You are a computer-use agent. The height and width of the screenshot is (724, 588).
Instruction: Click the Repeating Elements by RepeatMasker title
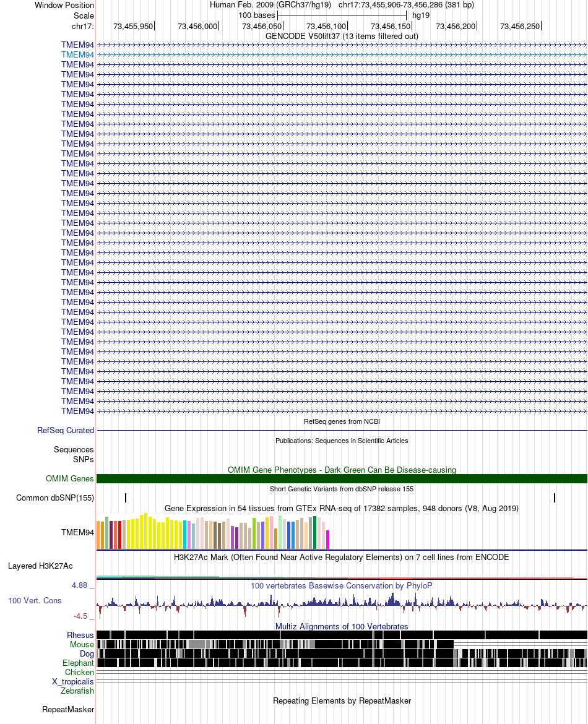pos(342,701)
